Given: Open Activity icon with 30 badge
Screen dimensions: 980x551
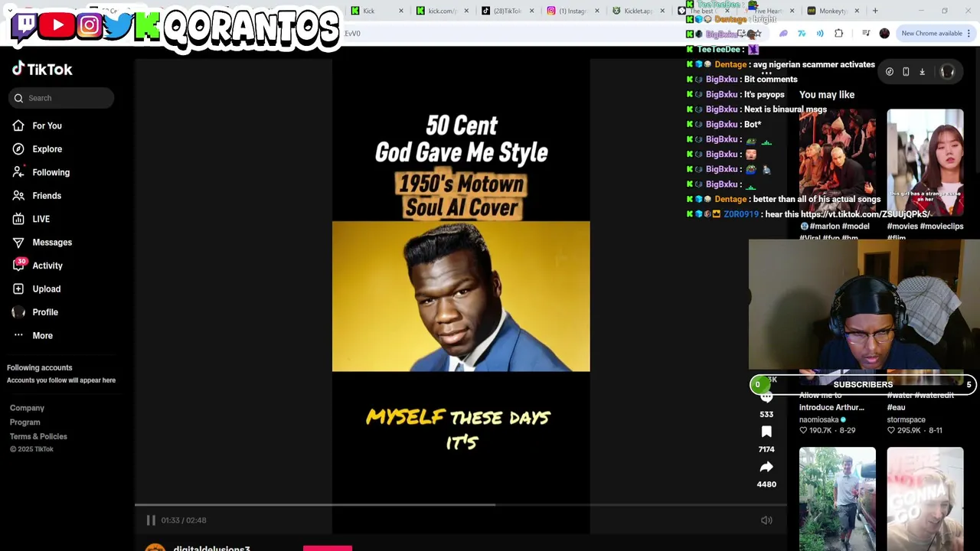Looking at the screenshot, I should pyautogui.click(x=18, y=265).
